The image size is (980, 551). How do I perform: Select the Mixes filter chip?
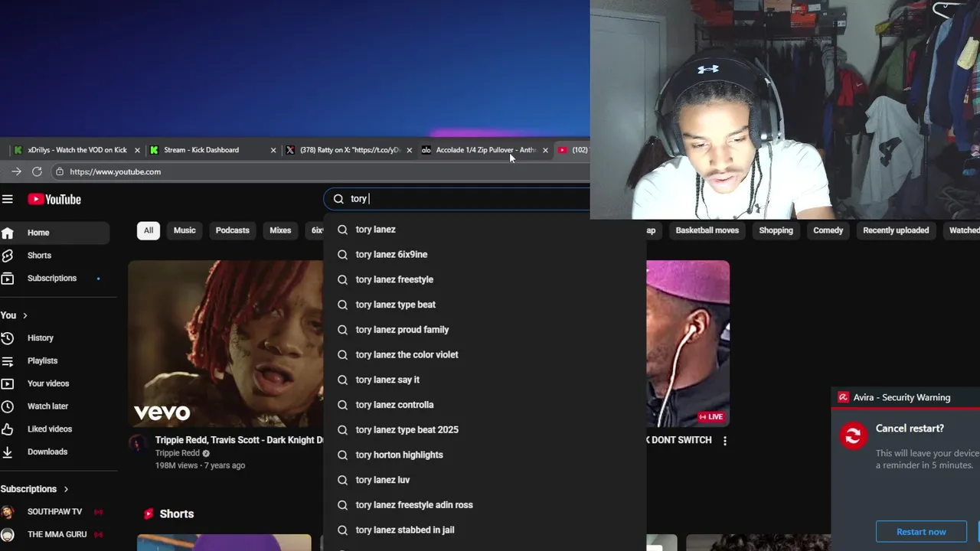280,230
